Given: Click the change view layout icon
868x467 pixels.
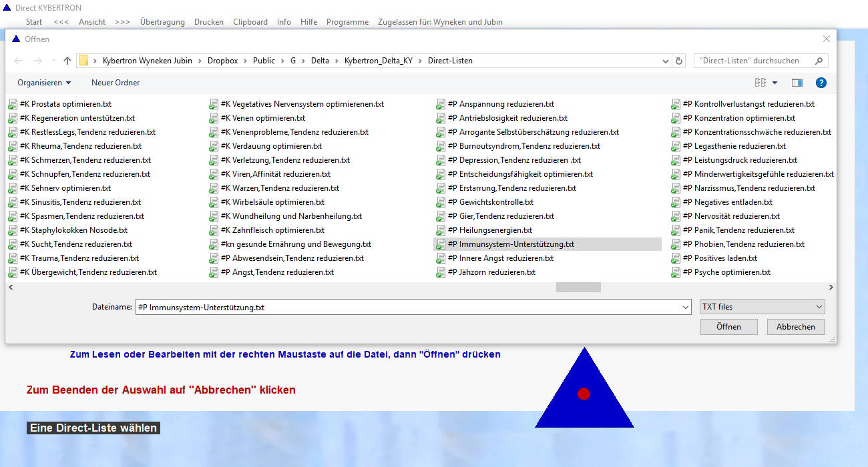Looking at the screenshot, I should pyautogui.click(x=761, y=83).
